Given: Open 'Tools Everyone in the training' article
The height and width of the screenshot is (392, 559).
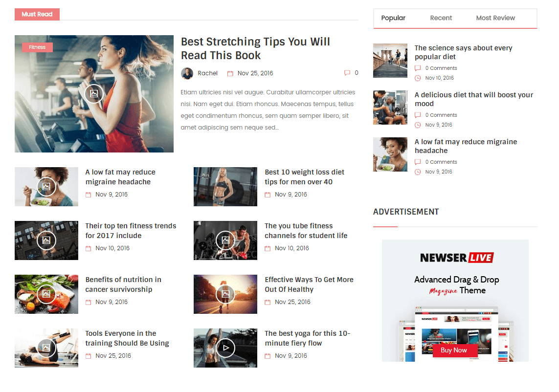Looking at the screenshot, I should (x=127, y=338).
